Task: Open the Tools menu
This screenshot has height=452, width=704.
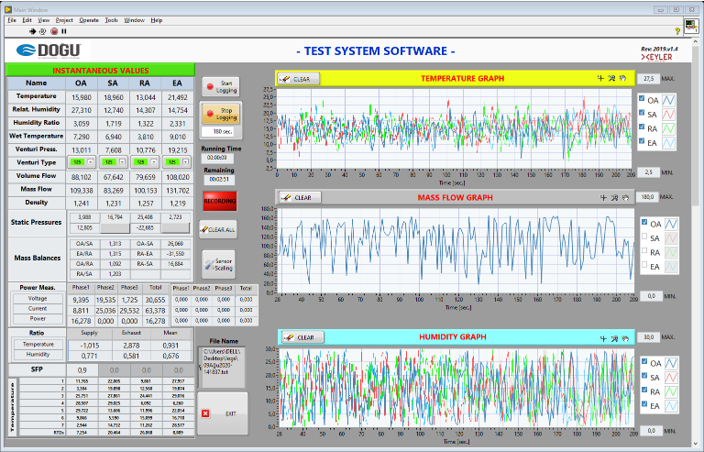Action: [x=111, y=20]
